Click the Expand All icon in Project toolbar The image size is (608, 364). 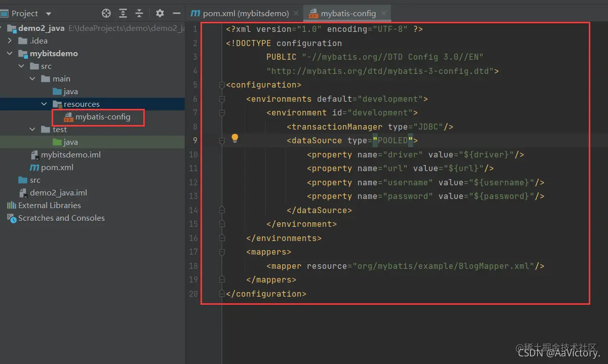click(x=123, y=13)
